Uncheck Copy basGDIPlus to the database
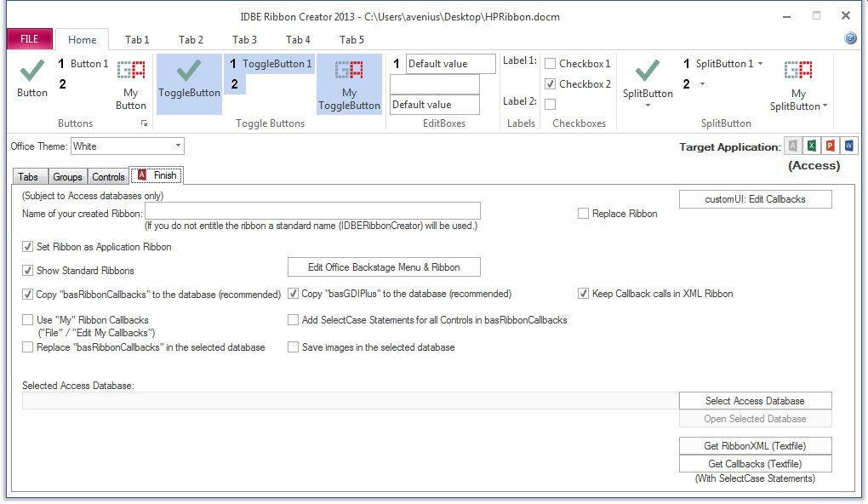This screenshot has height=504, width=868. (x=293, y=294)
